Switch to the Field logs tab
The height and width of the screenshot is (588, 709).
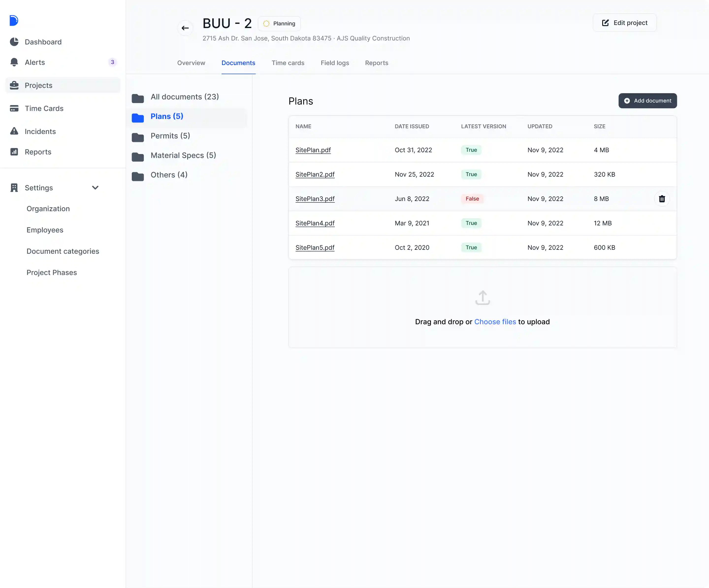click(335, 63)
